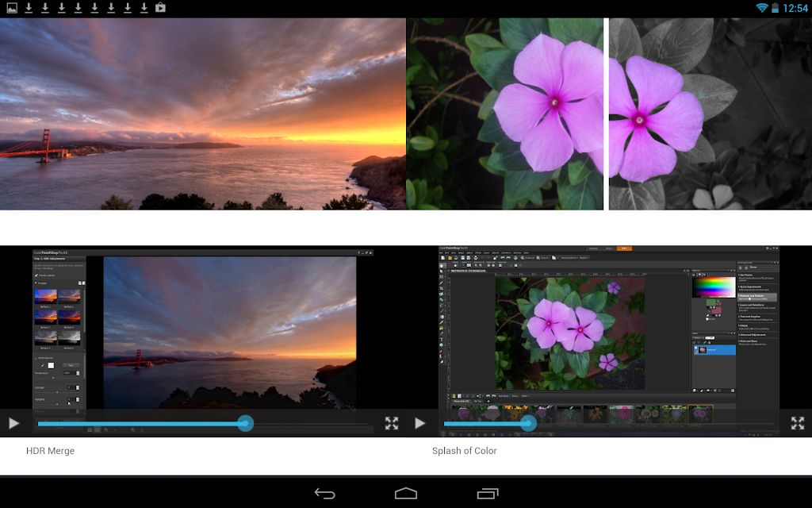Tap the Android back button
The height and width of the screenshot is (508, 812).
(324, 493)
